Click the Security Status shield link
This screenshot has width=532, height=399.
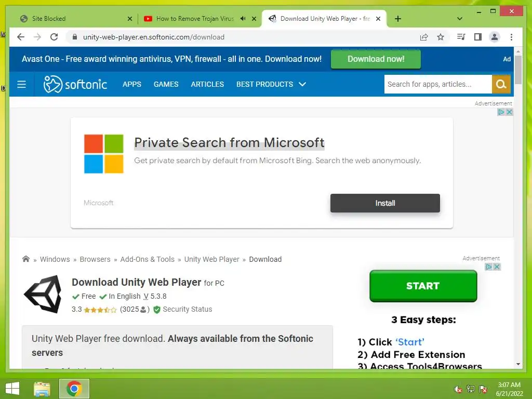click(182, 309)
